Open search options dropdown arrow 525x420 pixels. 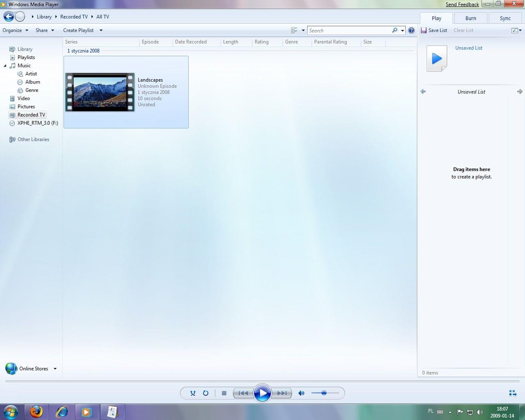click(x=402, y=30)
